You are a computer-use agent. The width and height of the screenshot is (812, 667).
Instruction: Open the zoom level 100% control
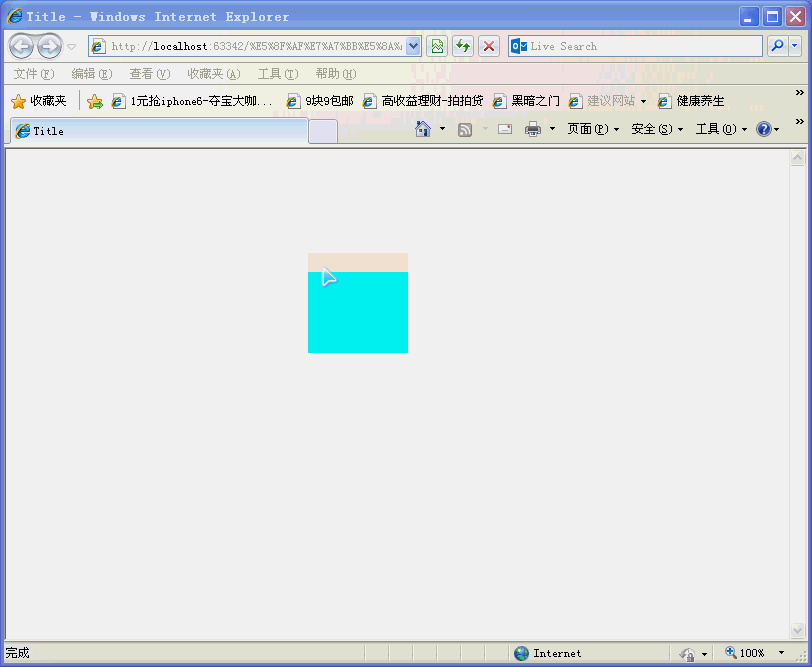pyautogui.click(x=751, y=653)
